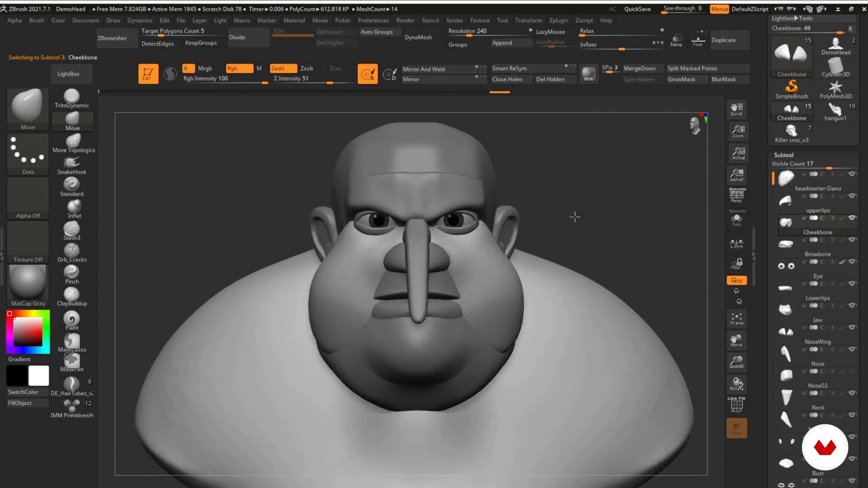Open the Stroke menu
868x488 pixels.
[454, 20]
